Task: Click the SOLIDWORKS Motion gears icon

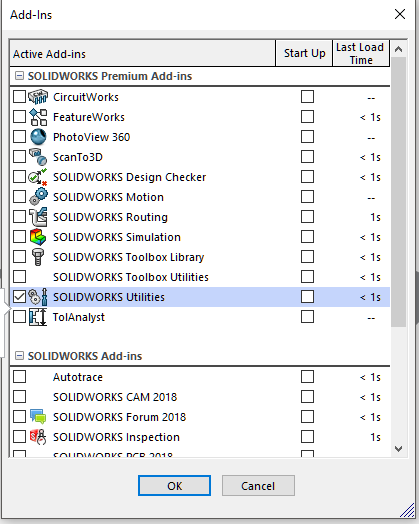Action: point(38,197)
